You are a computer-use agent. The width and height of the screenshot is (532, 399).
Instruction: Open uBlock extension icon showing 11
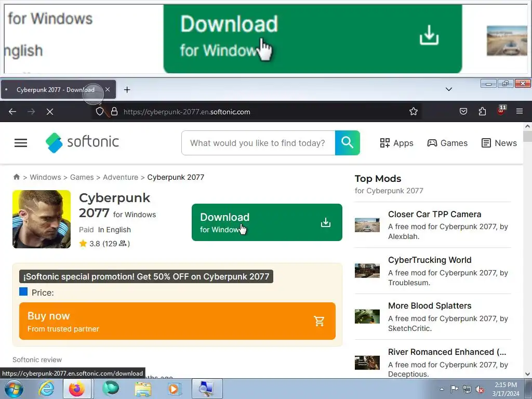coord(501,111)
